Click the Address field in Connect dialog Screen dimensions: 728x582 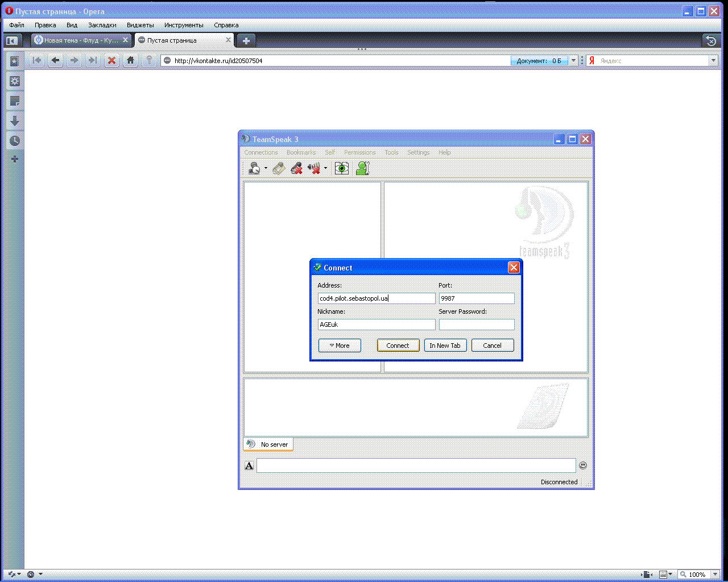tap(377, 298)
